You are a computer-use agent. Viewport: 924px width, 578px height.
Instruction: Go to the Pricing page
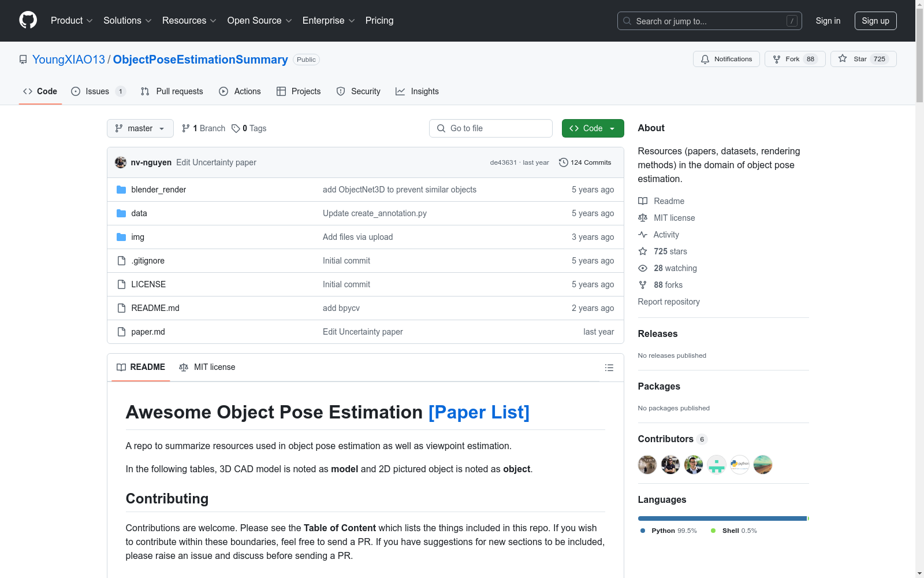tap(379, 21)
